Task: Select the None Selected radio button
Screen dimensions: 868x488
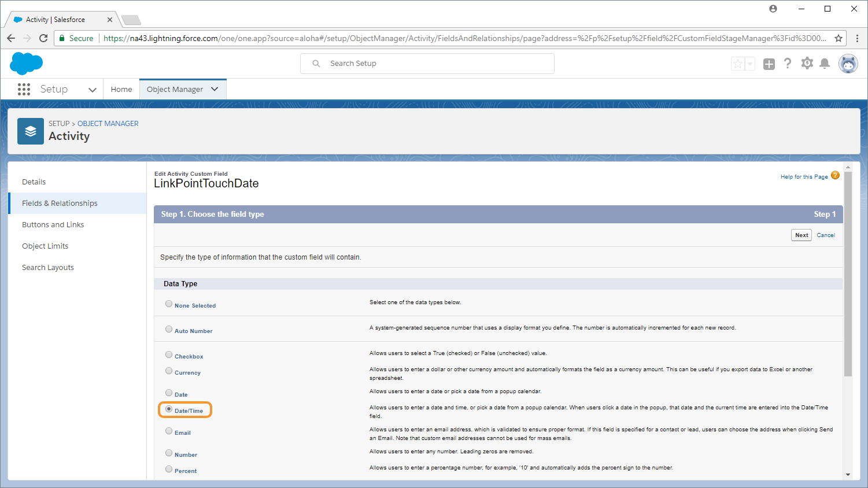Action: click(x=169, y=304)
